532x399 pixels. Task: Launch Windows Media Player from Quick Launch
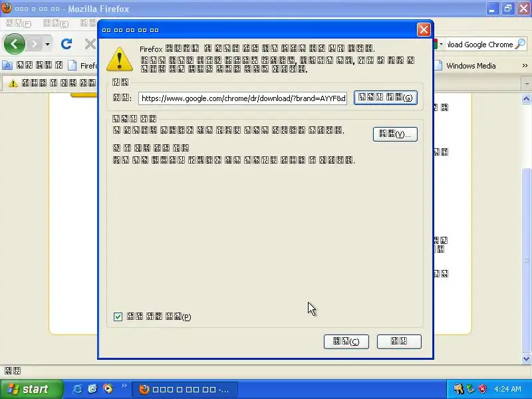tap(108, 389)
